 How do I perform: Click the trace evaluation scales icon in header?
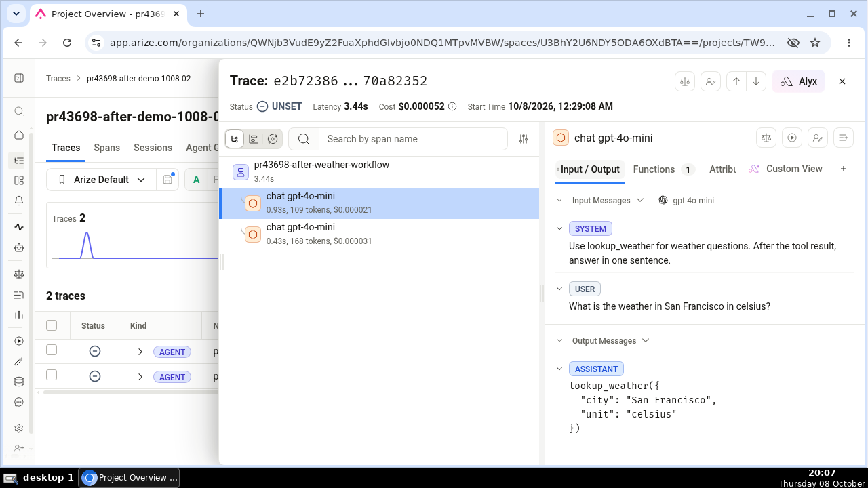(685, 81)
